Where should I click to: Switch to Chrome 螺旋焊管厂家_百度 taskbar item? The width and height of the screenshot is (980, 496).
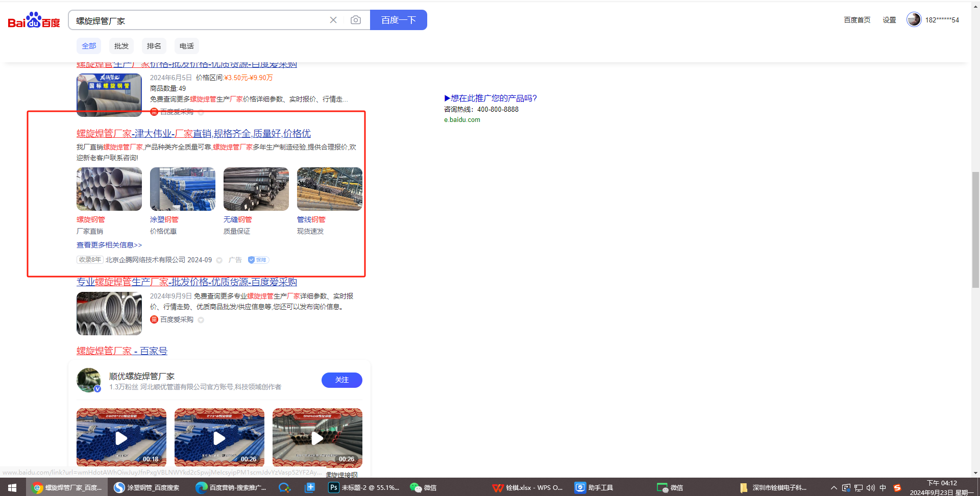click(x=67, y=487)
